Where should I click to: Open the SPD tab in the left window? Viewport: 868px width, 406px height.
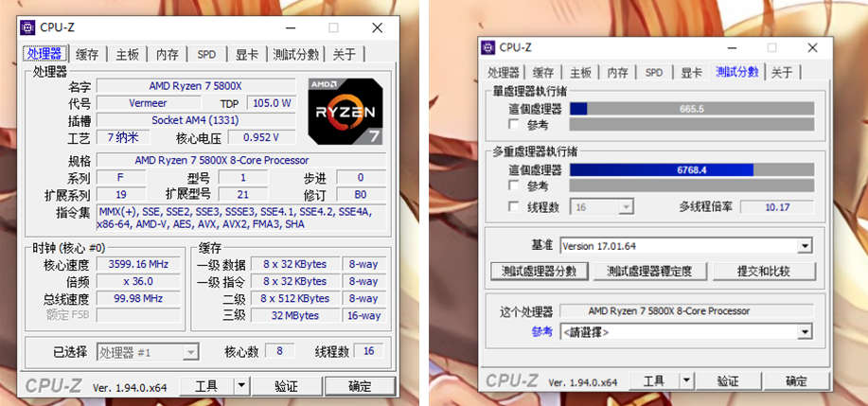click(206, 54)
